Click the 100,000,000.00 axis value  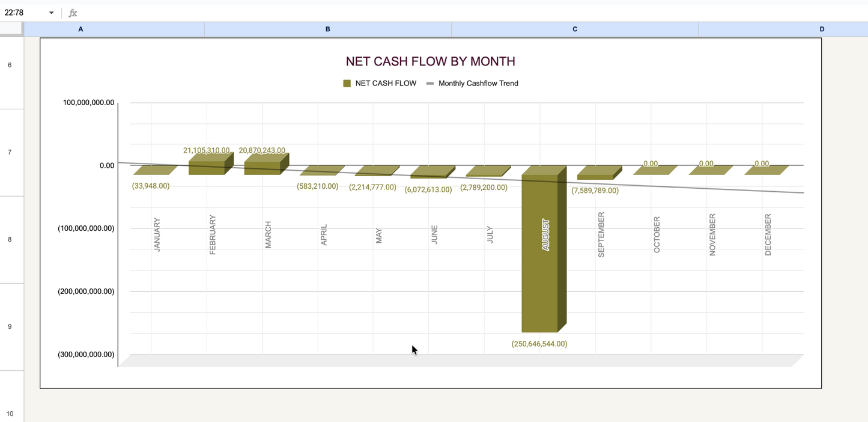pyautogui.click(x=88, y=103)
